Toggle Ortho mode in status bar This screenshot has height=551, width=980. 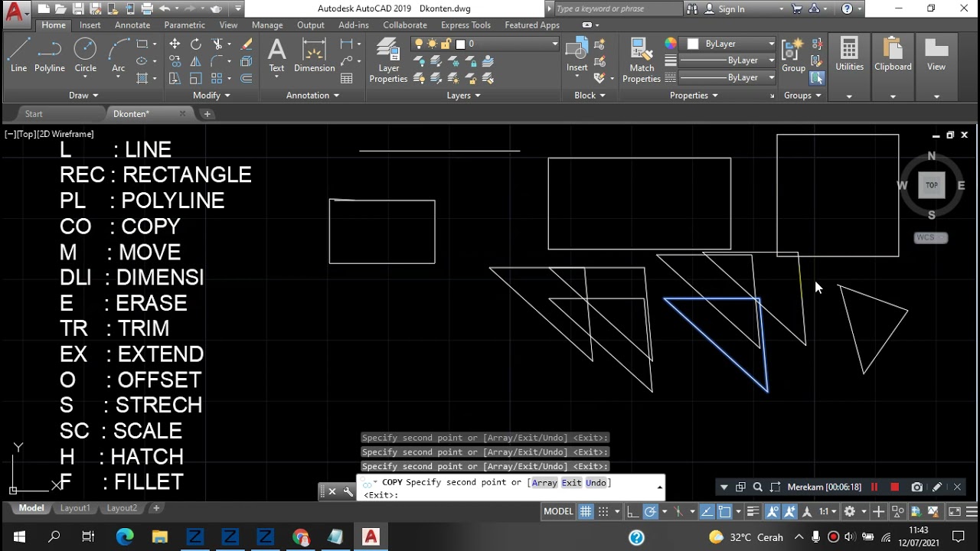(632, 511)
